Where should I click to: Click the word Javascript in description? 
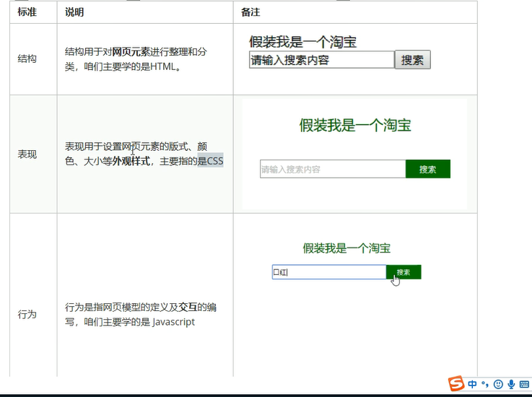click(174, 322)
